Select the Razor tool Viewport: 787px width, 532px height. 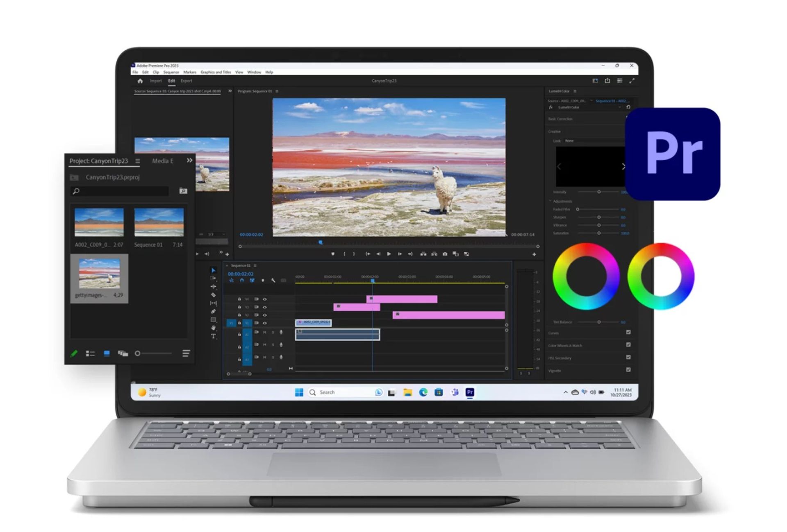[213, 295]
